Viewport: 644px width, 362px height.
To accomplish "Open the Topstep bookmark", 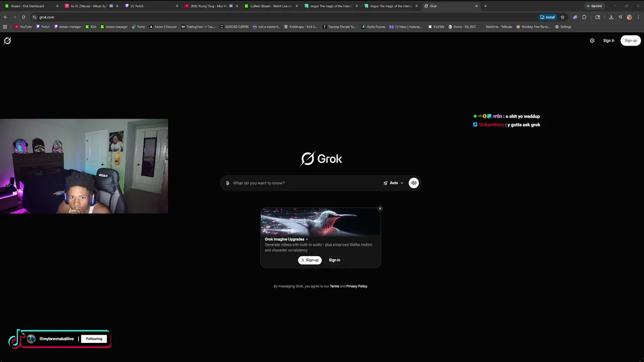I will 340,27.
